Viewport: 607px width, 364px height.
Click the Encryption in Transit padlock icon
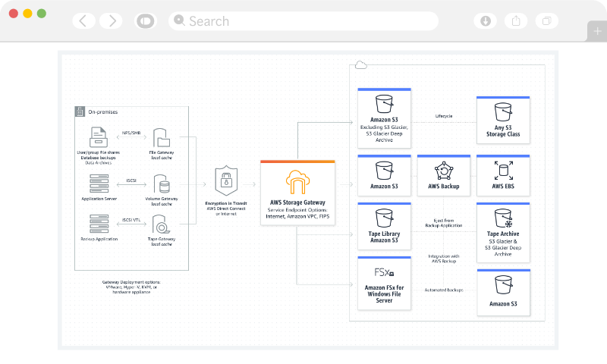225,181
